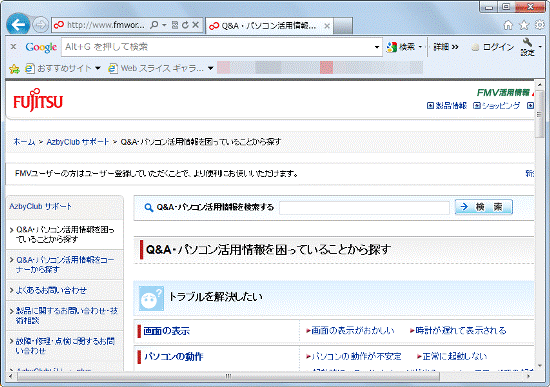Click the compatibility view icon in address bar

175,25
